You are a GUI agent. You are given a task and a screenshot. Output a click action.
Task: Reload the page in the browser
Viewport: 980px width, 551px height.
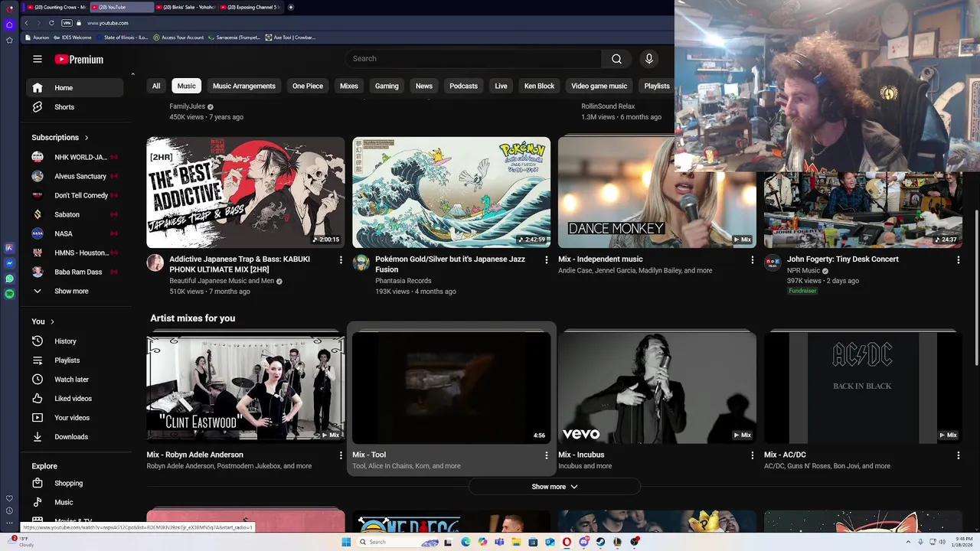coord(51,23)
